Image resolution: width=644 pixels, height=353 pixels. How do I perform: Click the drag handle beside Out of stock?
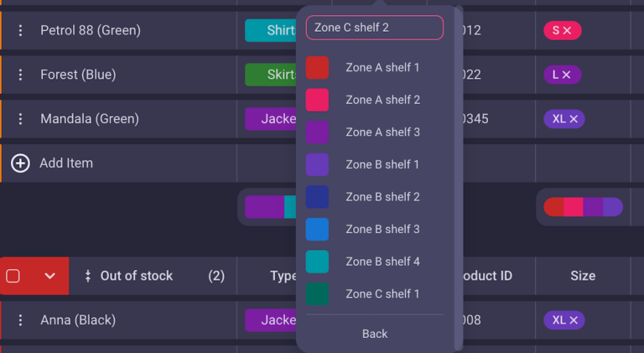point(87,276)
